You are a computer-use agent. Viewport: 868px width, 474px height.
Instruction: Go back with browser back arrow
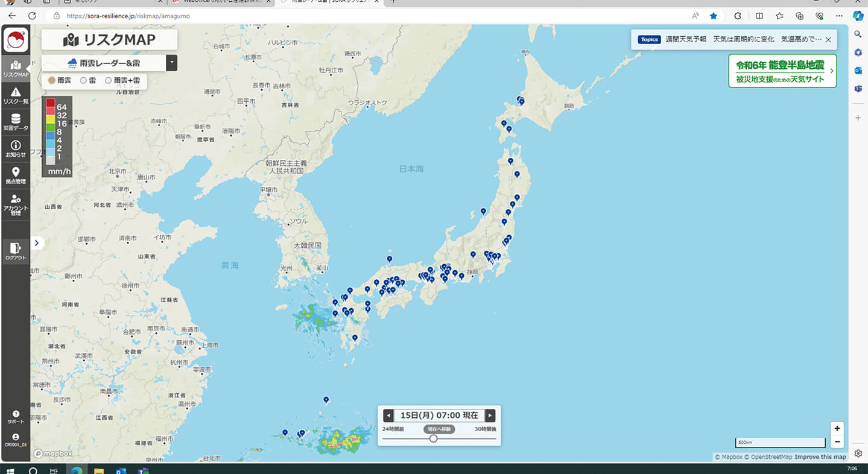(12, 16)
